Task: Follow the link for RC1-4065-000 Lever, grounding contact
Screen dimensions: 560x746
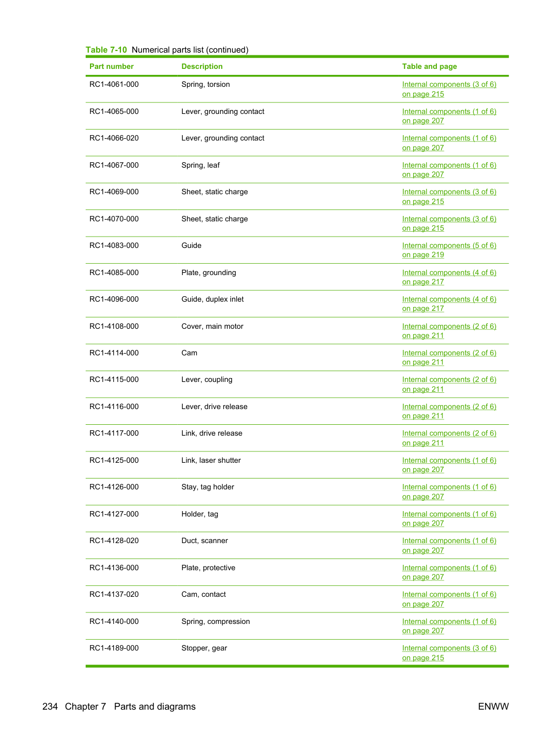Action: [449, 116]
